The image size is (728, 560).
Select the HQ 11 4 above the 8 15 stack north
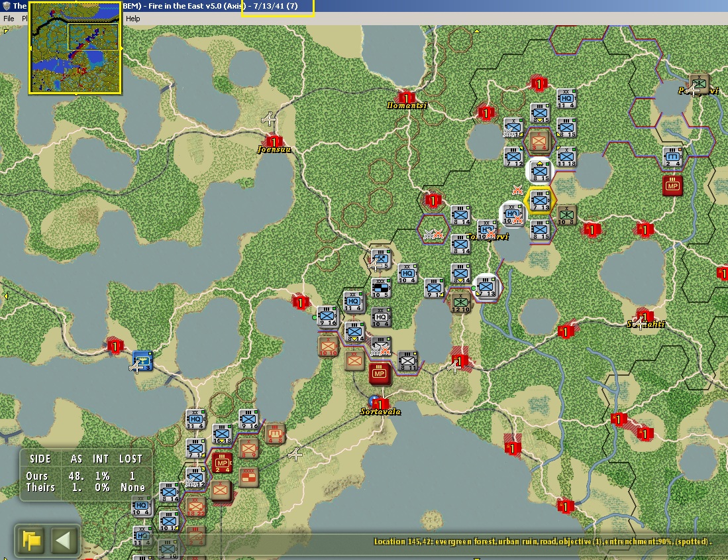tap(566, 99)
